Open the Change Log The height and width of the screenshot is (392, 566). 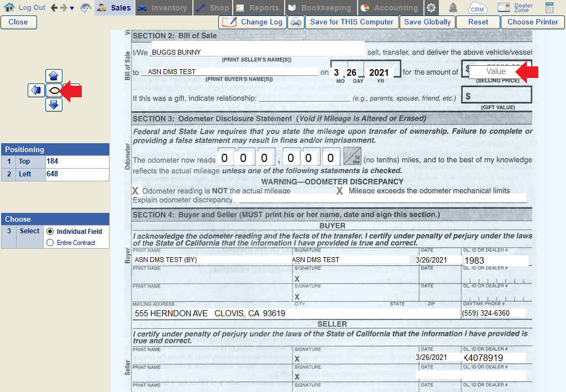[x=253, y=22]
